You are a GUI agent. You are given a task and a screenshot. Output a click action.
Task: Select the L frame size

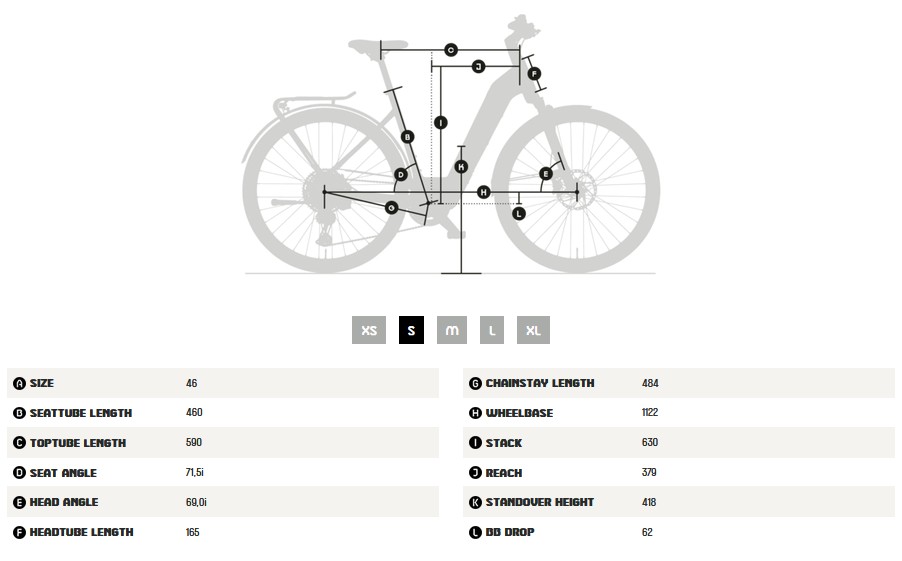492,330
